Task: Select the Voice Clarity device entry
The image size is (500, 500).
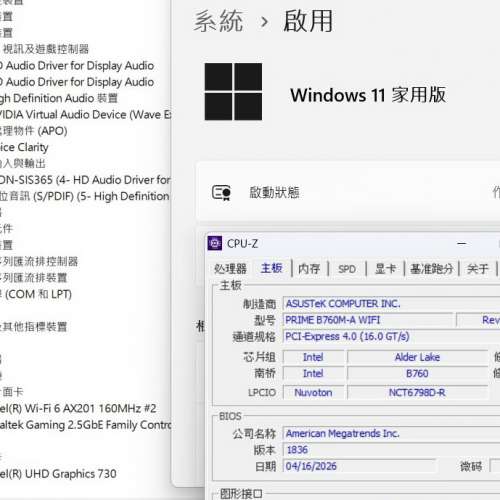Action: (24, 147)
